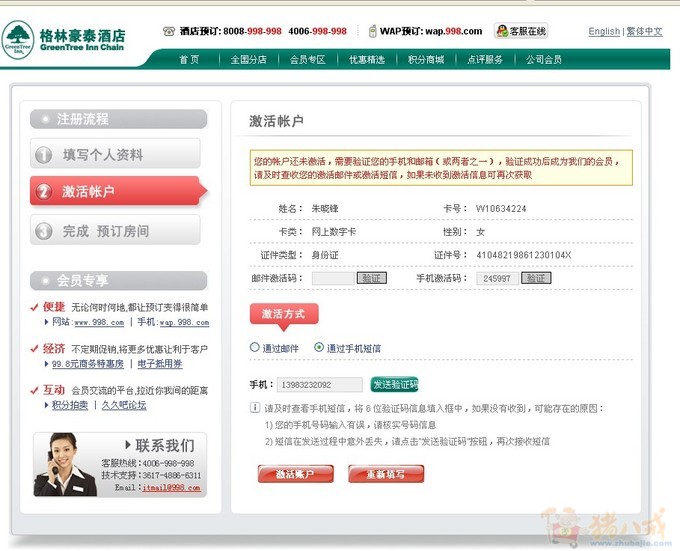Click the 注册流程 sidebar header
Viewport: 680px width, 551px height.
pyautogui.click(x=118, y=119)
